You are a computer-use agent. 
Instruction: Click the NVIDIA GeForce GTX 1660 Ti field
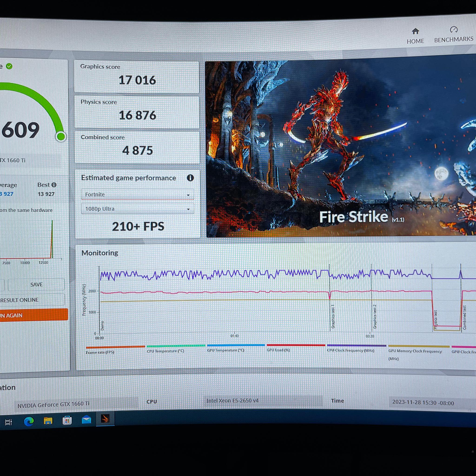point(76,404)
